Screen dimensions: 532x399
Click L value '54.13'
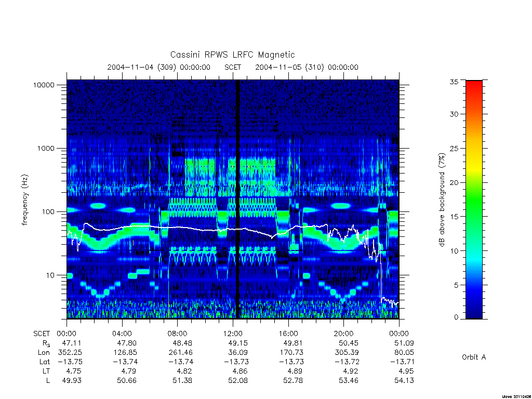point(404,380)
